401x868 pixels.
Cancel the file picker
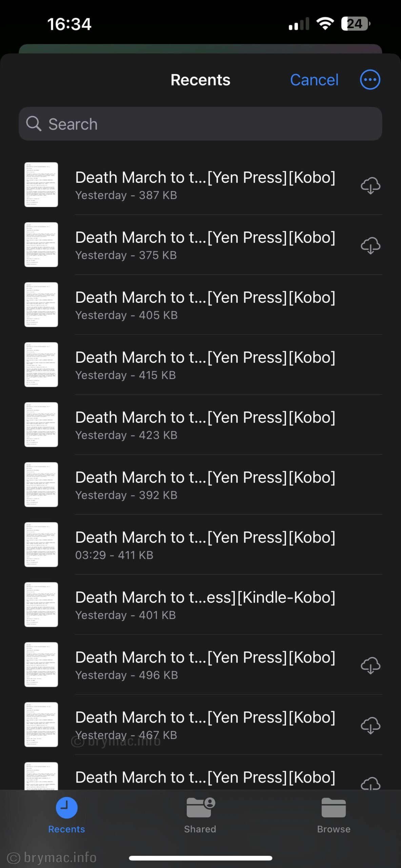pos(314,80)
